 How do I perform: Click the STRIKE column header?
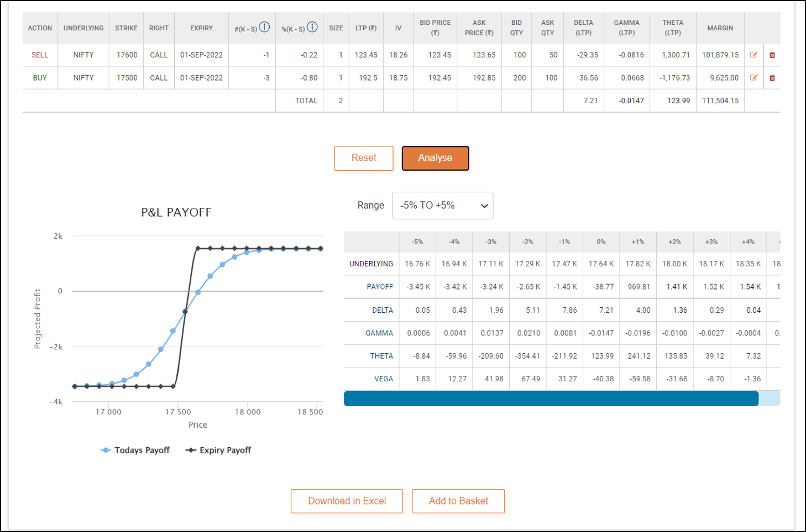pos(126,28)
